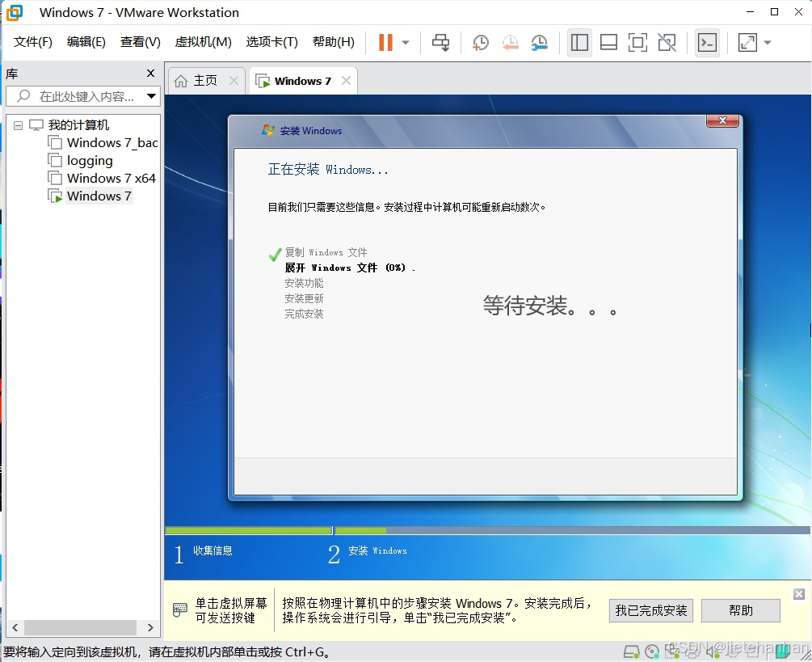Screen dimensions: 812x662
Task: Click the library horizontal scrollbar thumb
Action: click(x=80, y=628)
